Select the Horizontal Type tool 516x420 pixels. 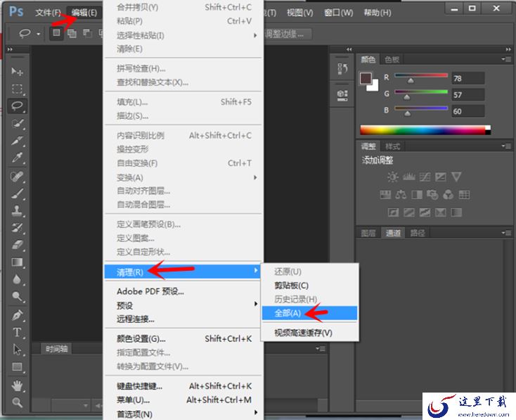(x=17, y=332)
